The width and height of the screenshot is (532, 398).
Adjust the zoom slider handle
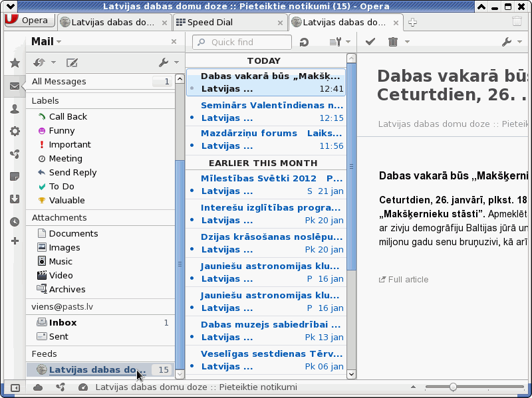453,387
